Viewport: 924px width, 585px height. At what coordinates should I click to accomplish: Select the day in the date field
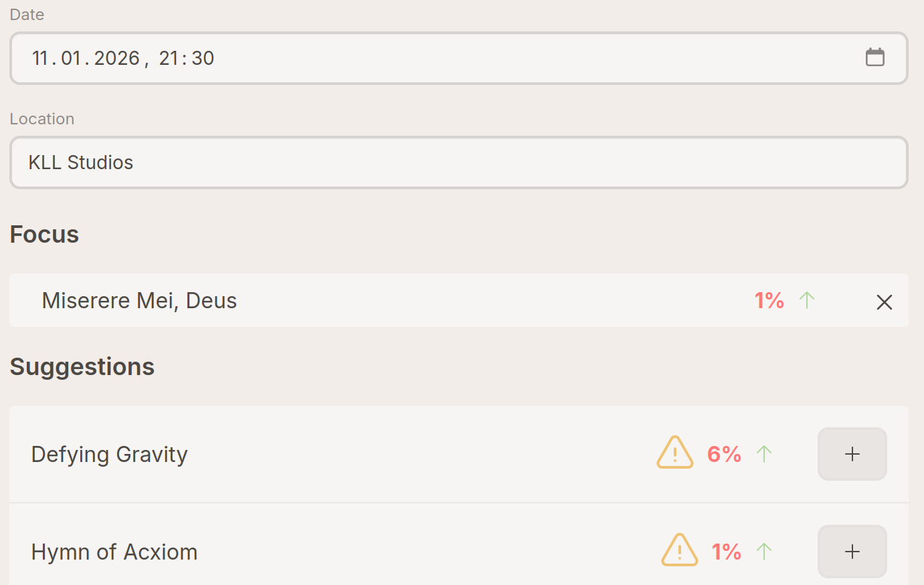tap(40, 58)
